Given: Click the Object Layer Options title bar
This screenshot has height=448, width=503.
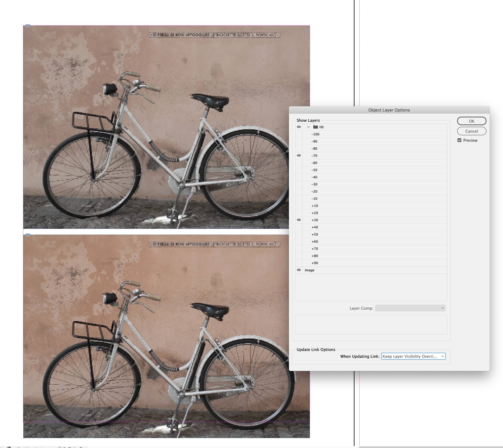Looking at the screenshot, I should (389, 110).
